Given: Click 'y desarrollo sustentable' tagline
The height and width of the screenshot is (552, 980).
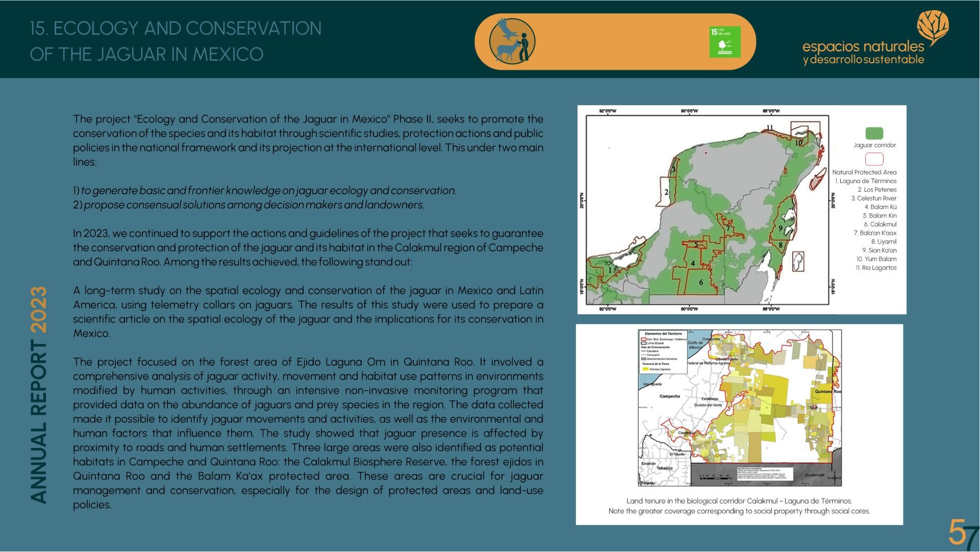Looking at the screenshot, I should (863, 60).
